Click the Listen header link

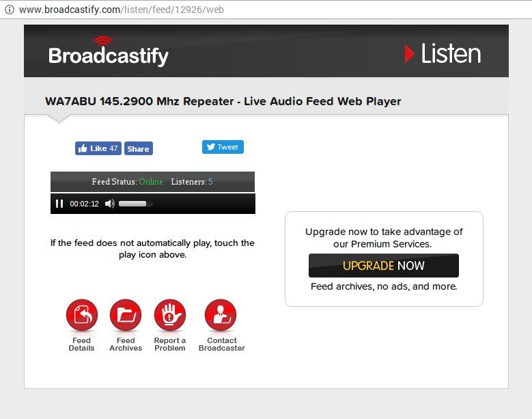coord(443,53)
